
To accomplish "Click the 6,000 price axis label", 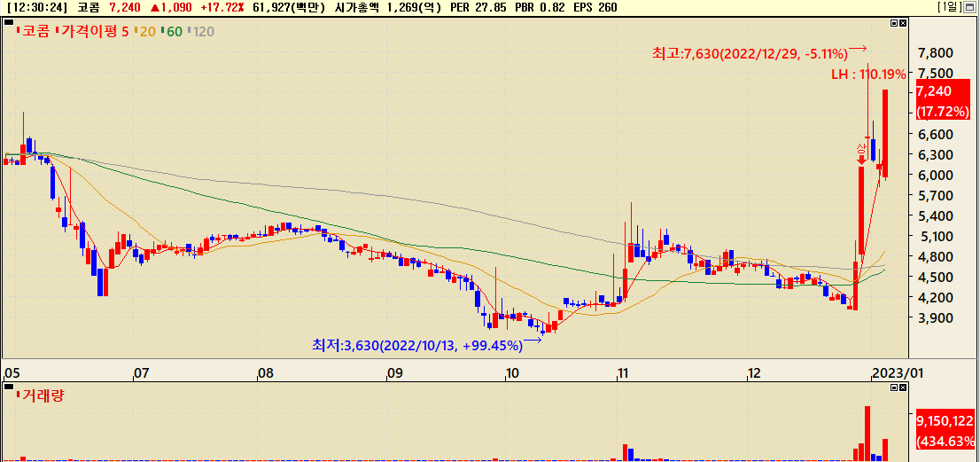I will pos(935,175).
